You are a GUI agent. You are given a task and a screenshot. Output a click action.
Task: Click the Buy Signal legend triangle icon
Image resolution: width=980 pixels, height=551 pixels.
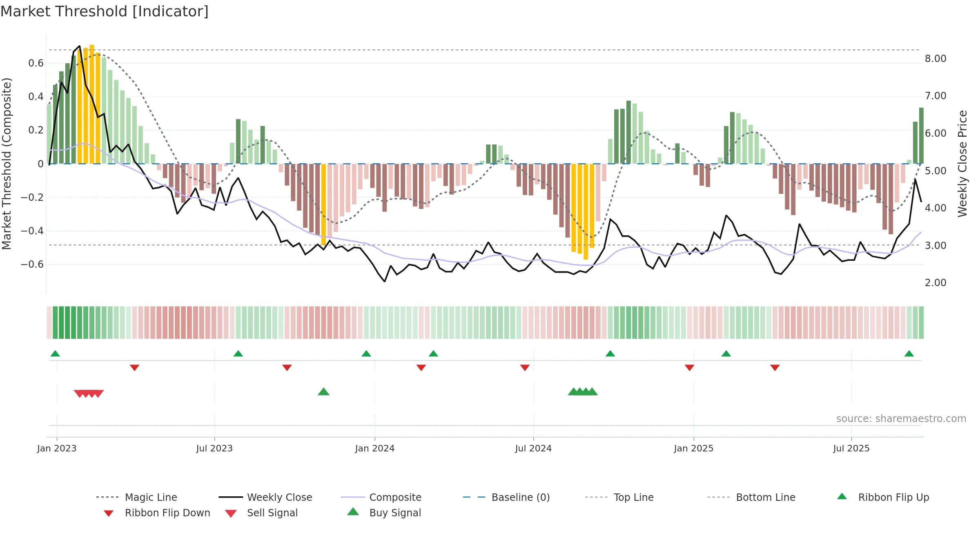(x=353, y=511)
